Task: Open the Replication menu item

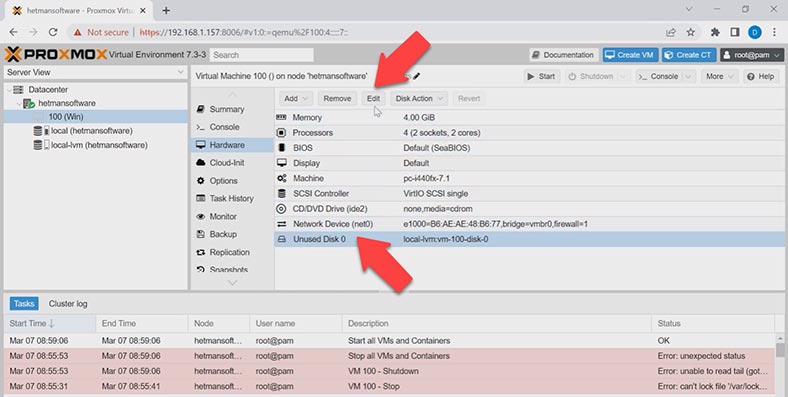Action: click(x=232, y=252)
